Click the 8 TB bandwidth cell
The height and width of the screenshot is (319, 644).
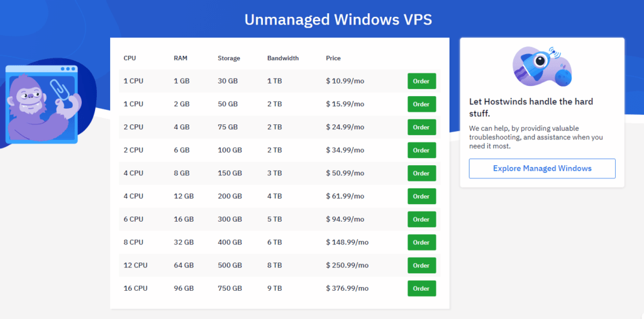[x=274, y=265]
